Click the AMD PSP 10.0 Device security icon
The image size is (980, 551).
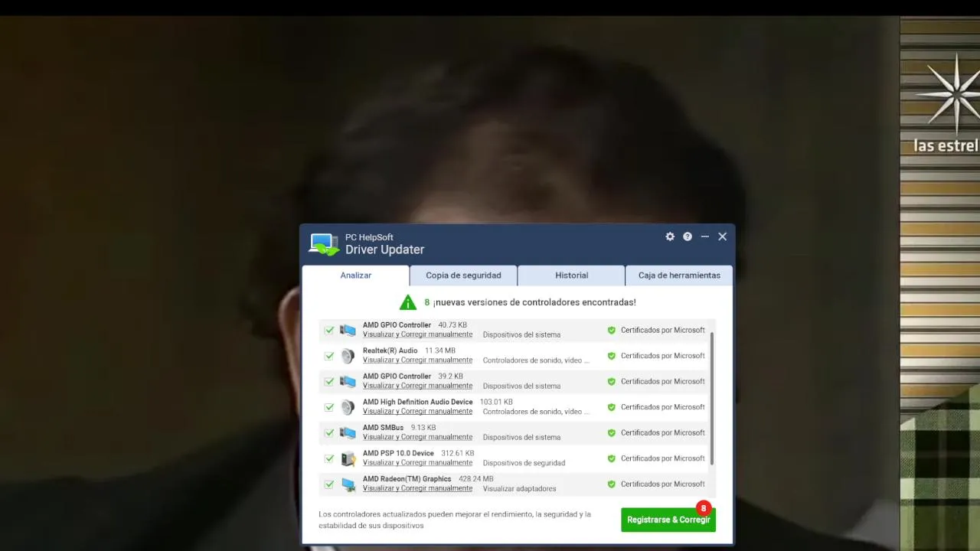(x=348, y=458)
